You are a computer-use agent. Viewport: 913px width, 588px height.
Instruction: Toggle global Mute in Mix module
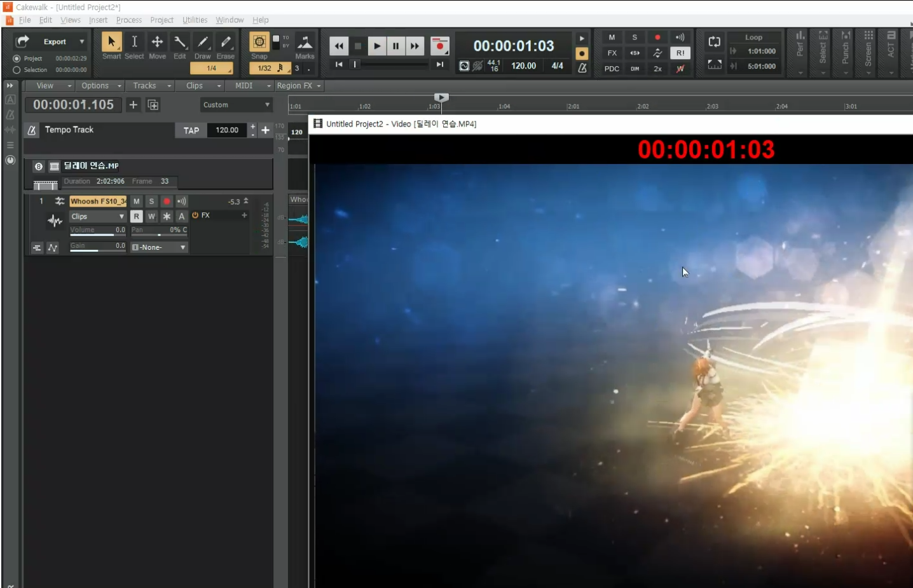point(612,38)
